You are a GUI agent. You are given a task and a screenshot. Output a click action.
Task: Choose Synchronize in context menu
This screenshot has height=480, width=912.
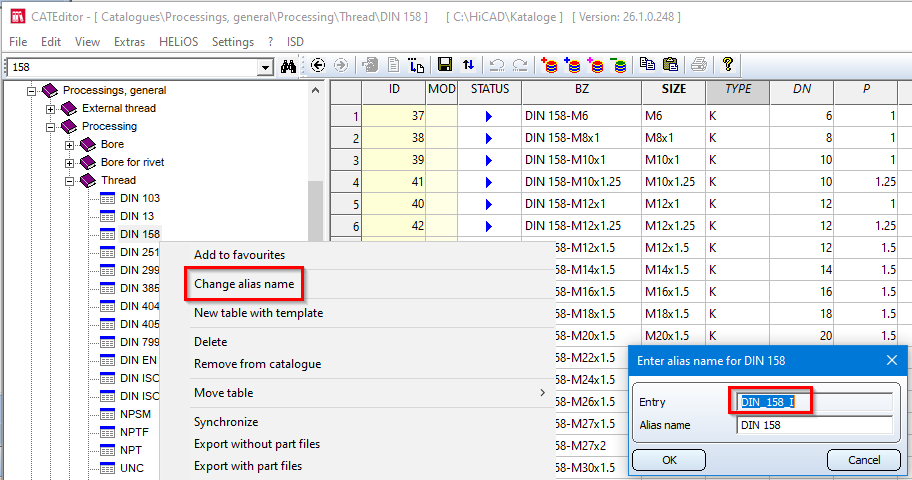(226, 422)
